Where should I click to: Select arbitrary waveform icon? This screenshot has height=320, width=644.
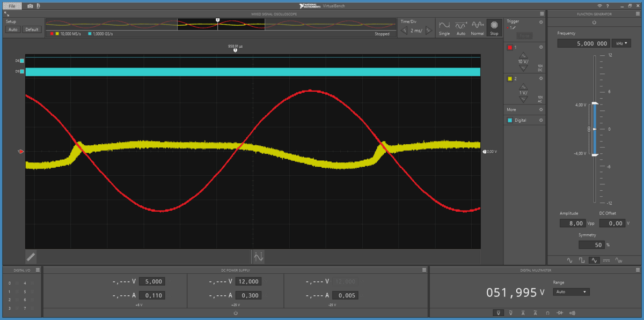[x=618, y=261]
